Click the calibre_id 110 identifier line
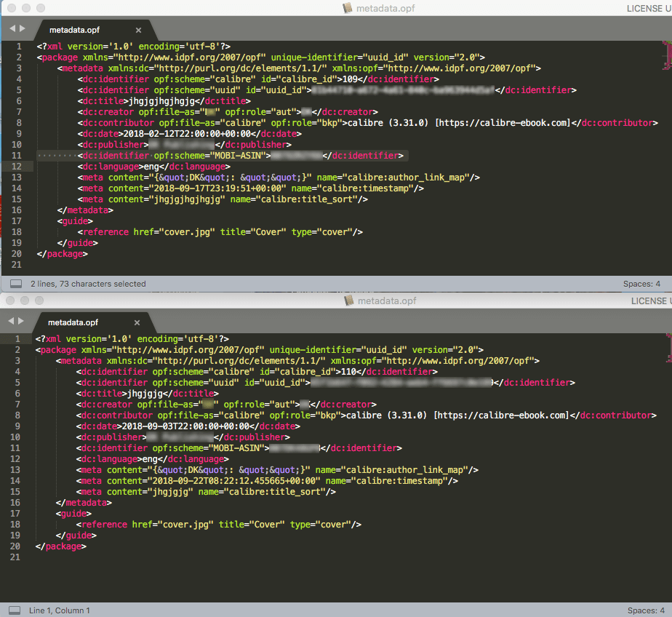The height and width of the screenshot is (617, 672). click(x=257, y=371)
